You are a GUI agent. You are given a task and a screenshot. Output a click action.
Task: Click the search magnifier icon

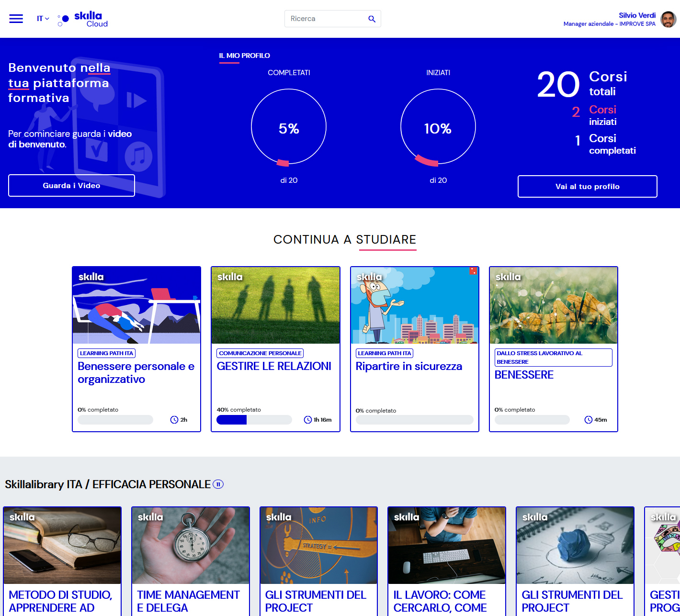tap(372, 19)
